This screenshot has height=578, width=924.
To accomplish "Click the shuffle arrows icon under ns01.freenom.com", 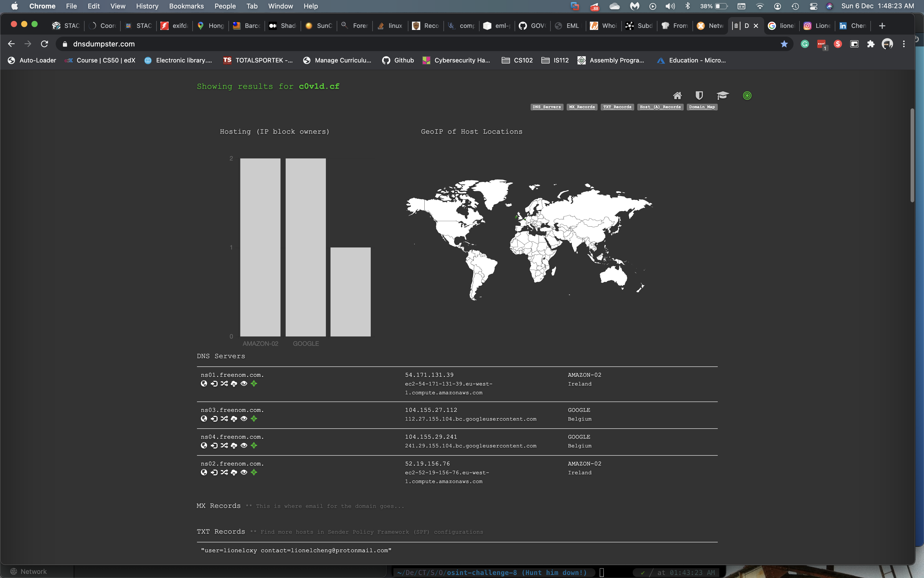I will coord(224,383).
